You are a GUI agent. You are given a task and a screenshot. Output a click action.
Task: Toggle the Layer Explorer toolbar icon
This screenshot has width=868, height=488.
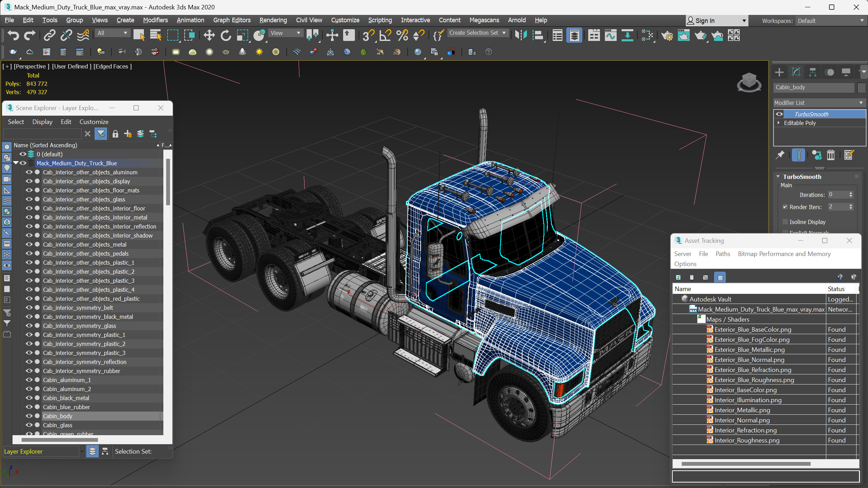click(x=574, y=35)
